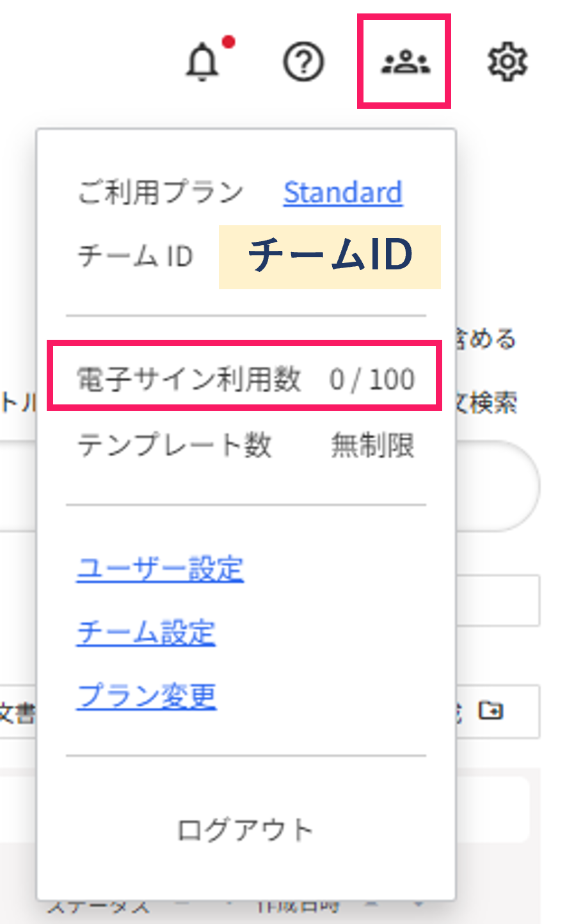Image resolution: width=567 pixels, height=924 pixels.
Task: Click ログアウト to sign out
Action: coord(245,830)
